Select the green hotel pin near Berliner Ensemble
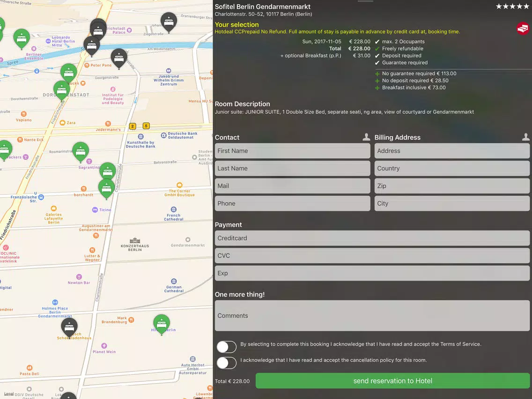 click(x=22, y=38)
